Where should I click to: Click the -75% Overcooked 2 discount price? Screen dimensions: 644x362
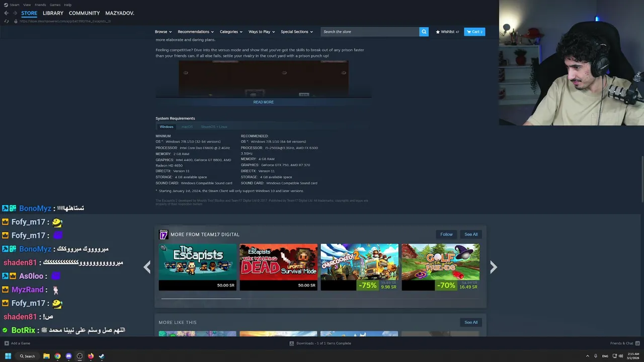[x=378, y=285]
